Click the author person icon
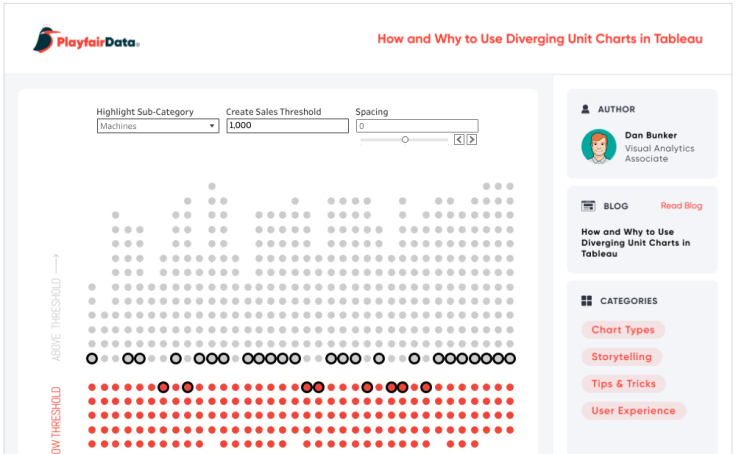 pos(585,109)
